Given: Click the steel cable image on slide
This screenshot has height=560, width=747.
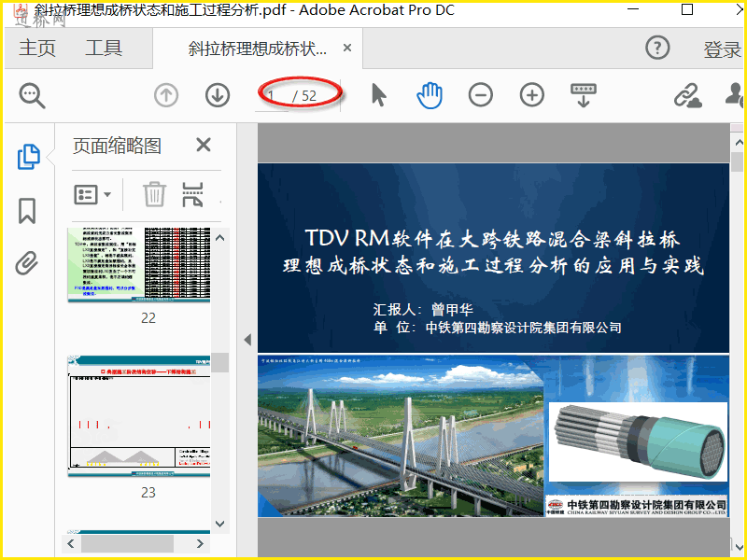Looking at the screenshot, I should point(639,441).
